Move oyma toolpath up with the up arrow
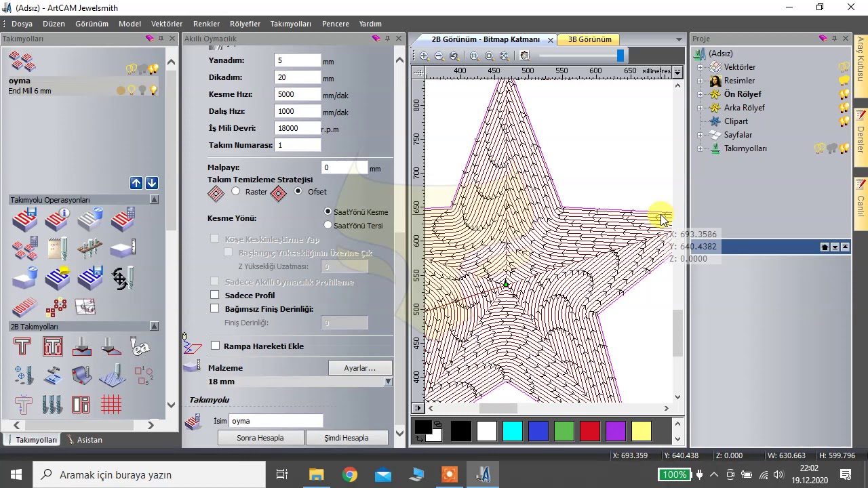Image resolution: width=868 pixels, height=488 pixels. click(x=136, y=183)
